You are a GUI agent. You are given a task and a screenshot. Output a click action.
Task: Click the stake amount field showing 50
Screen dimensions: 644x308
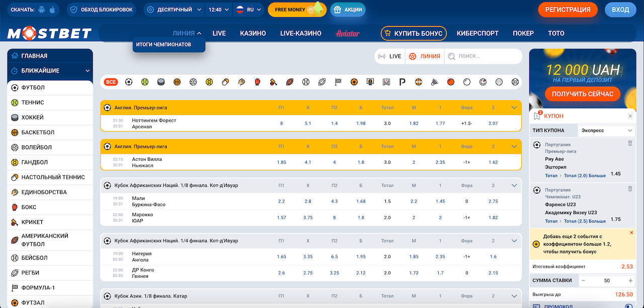[607, 280]
